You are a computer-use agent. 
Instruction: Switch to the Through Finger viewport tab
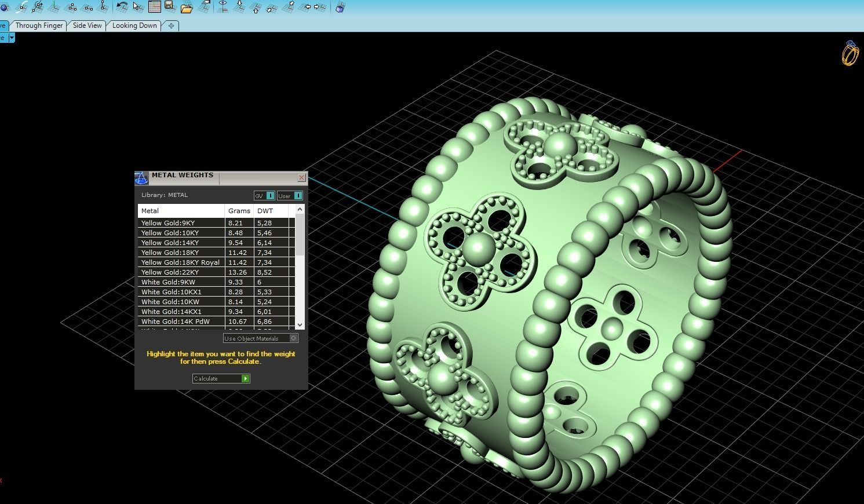(x=39, y=25)
